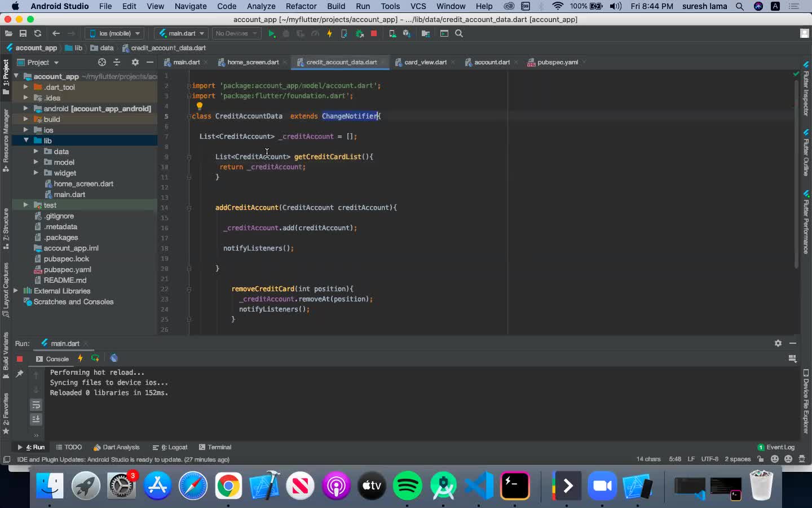This screenshot has width=812, height=508.
Task: Expand the data folder in tree
Action: pyautogui.click(x=36, y=151)
